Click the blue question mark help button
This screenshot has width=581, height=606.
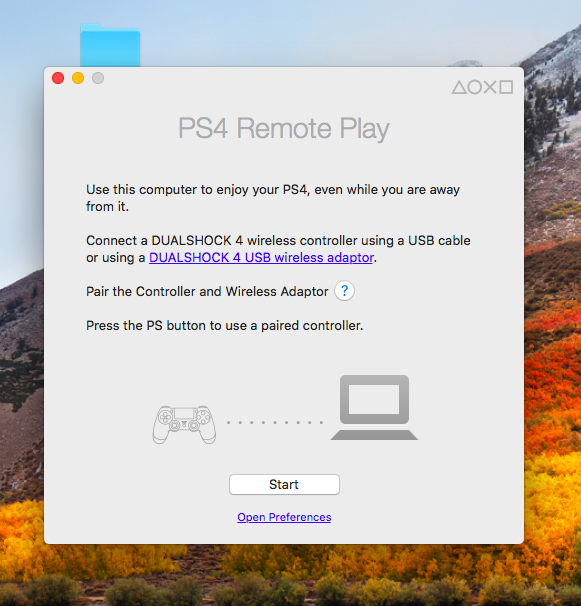(x=344, y=291)
